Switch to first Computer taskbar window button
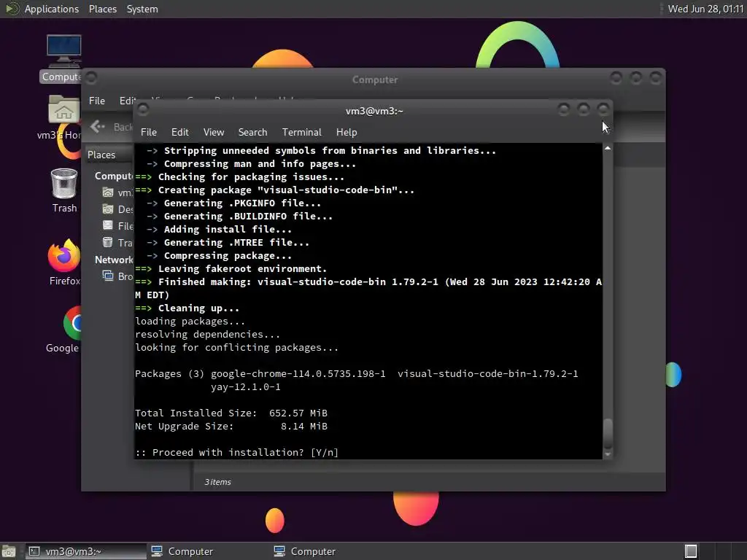This screenshot has height=560, width=747. tap(207, 551)
